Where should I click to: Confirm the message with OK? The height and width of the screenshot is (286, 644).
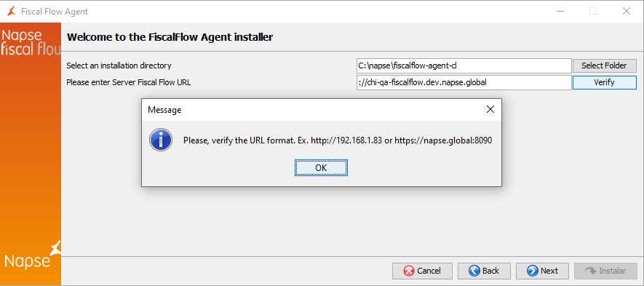tap(321, 167)
